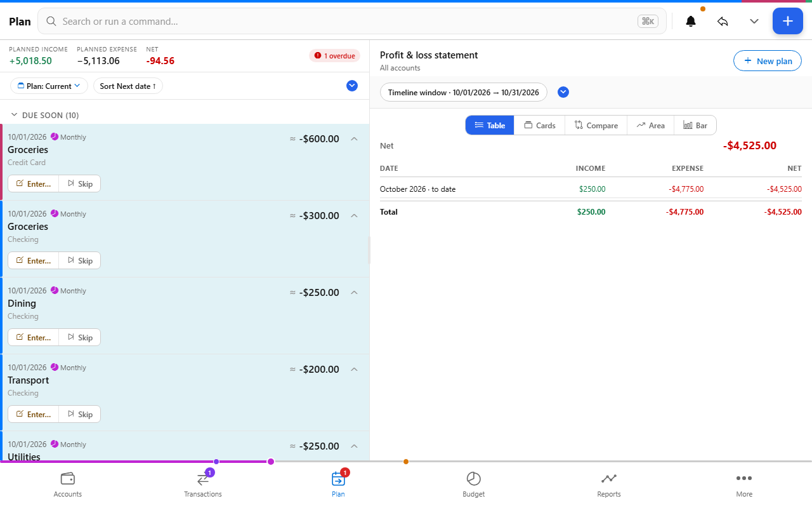This screenshot has width=812, height=508.
Task: Open the notifications bell
Action: (691, 21)
